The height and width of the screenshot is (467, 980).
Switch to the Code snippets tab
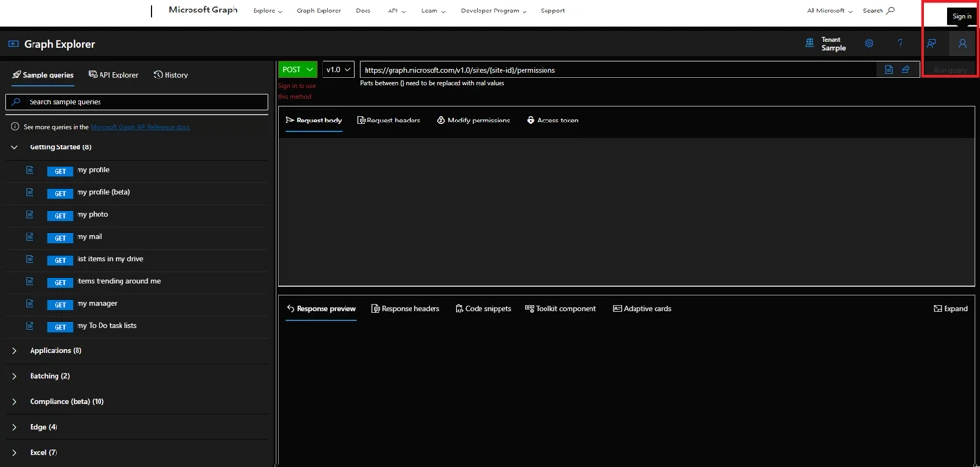click(482, 309)
